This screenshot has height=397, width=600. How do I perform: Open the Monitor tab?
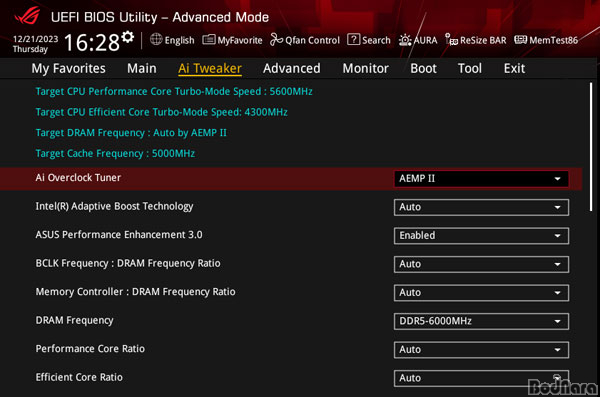(x=365, y=69)
